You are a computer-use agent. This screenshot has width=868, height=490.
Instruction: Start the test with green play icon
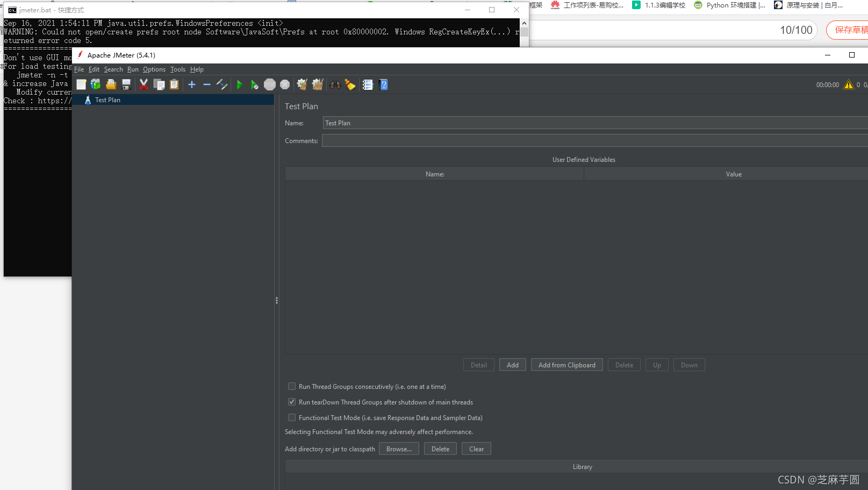point(240,84)
